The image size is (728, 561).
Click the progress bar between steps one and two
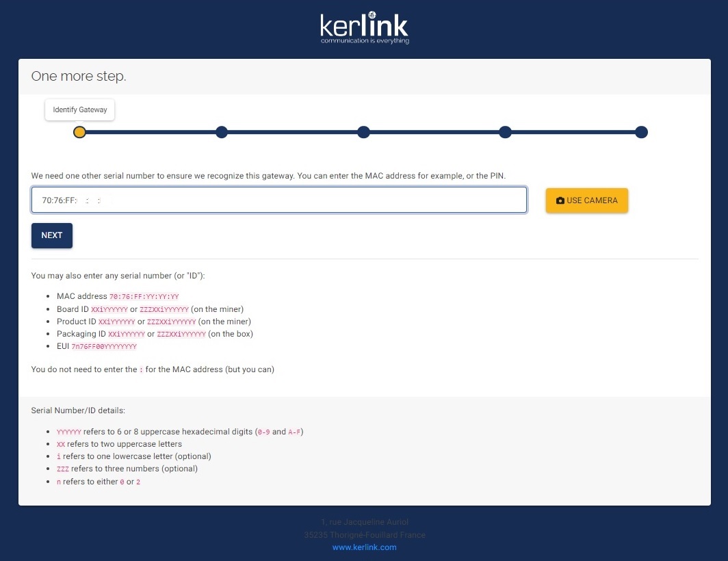click(x=151, y=132)
